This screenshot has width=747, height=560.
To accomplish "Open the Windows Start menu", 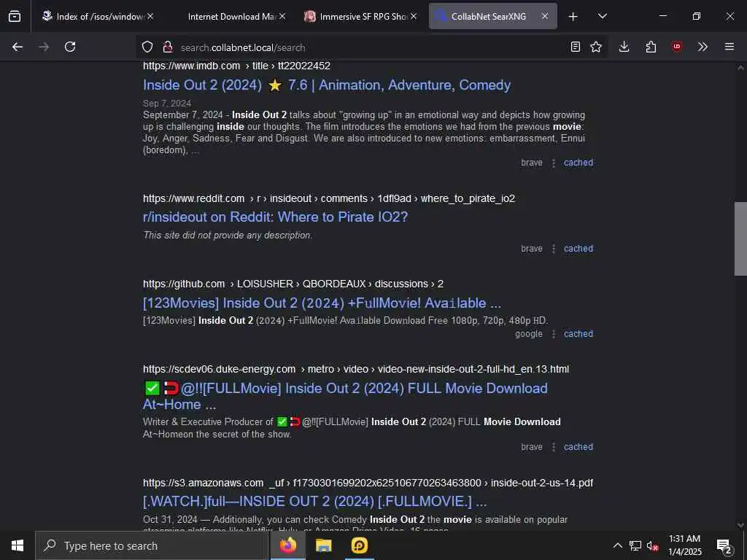I will pos(18,545).
